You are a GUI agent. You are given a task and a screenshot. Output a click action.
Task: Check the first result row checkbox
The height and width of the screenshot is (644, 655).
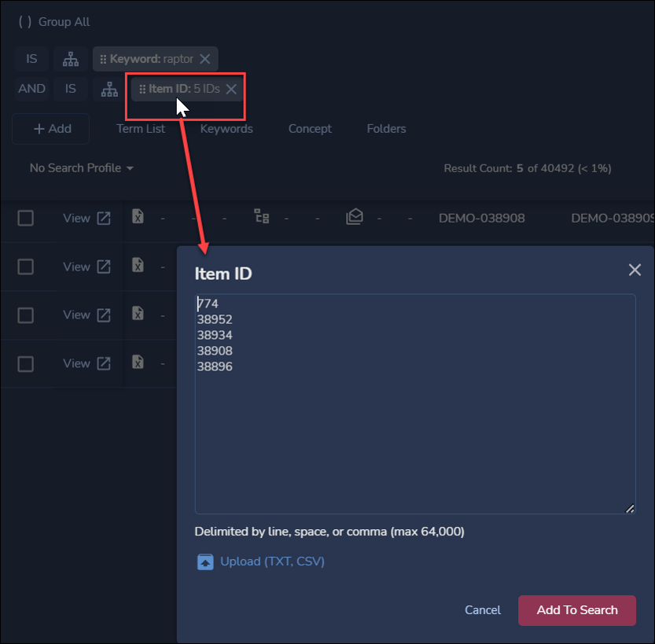tap(26, 219)
